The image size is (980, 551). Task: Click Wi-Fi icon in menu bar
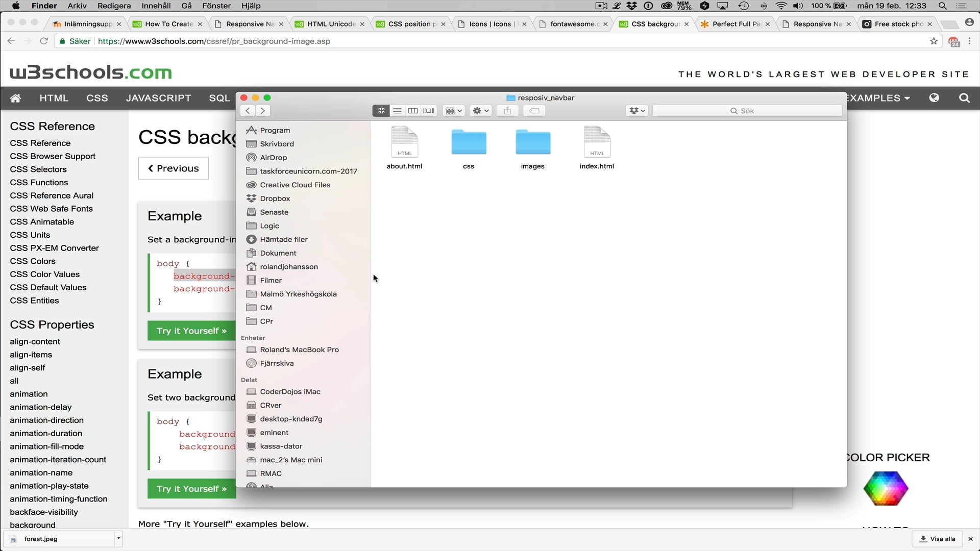tap(781, 6)
